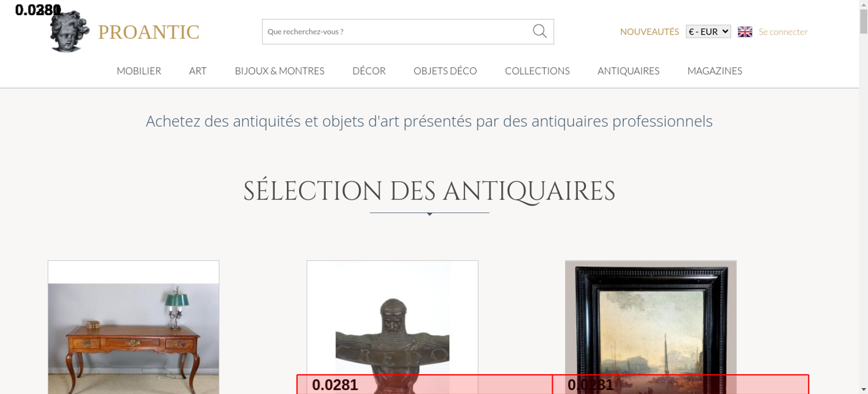Open the currency EUR dropdown
This screenshot has height=394, width=868.
tap(708, 32)
